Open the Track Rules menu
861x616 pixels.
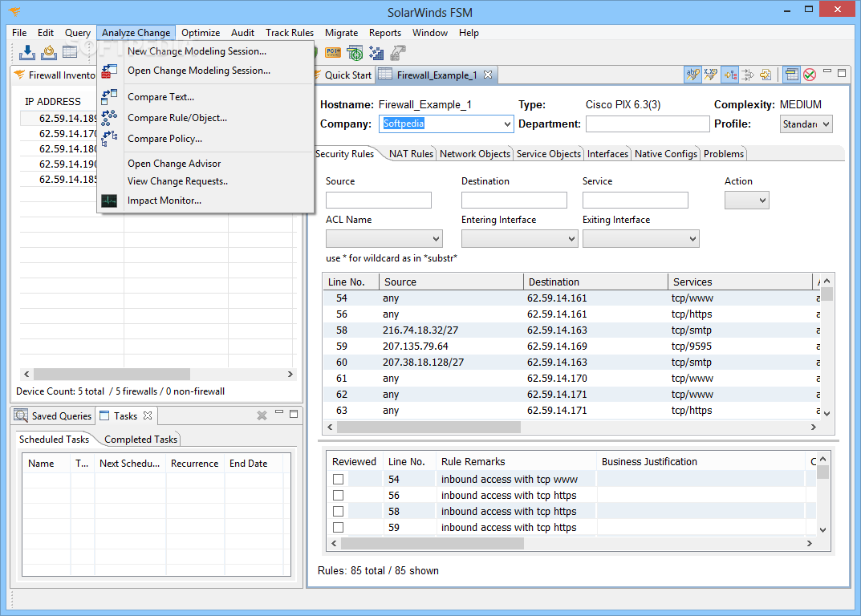[x=290, y=33]
